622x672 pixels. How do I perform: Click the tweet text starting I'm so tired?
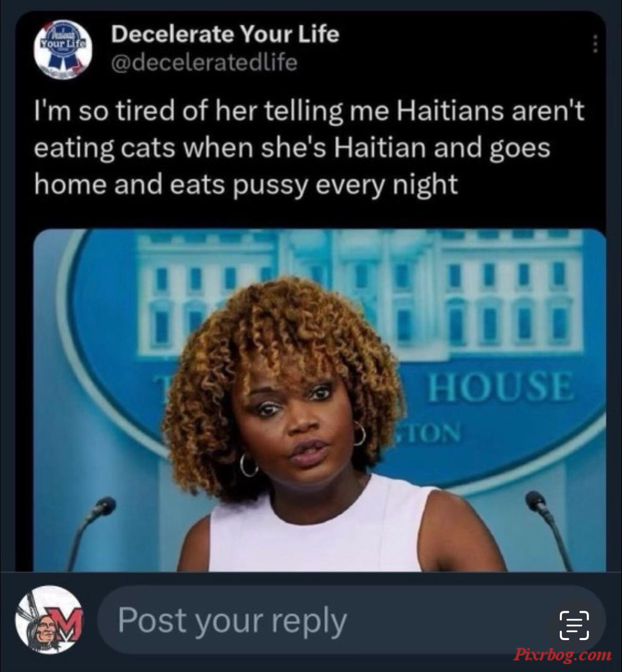pos(309,148)
